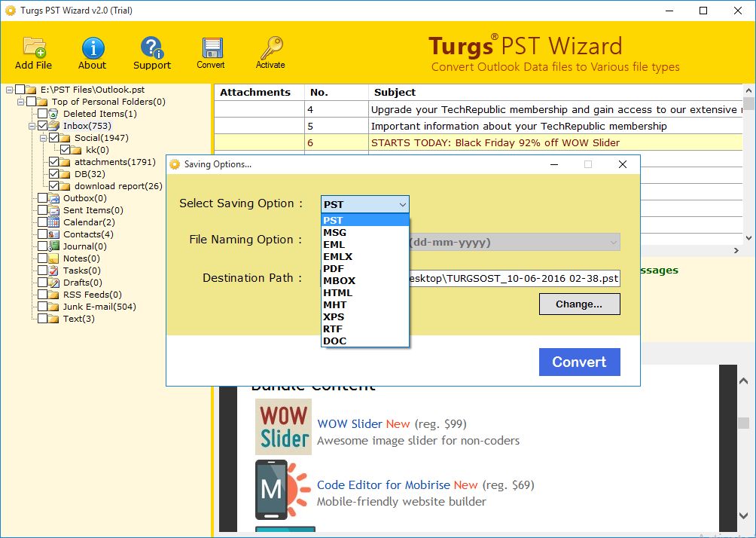Open the WOW Slider New link
756x538 pixels.
[364, 424]
